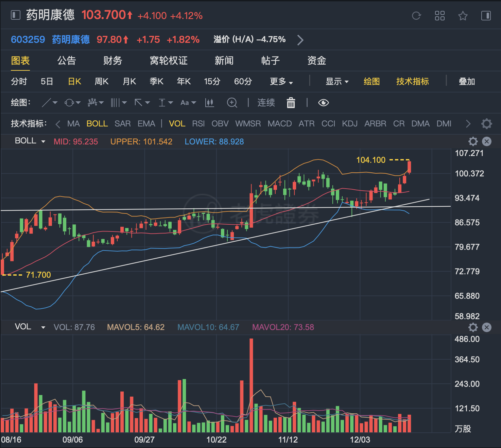Screen dimensions: 501x448
Task: Select the circle shape drawing tool
Action: pyautogui.click(x=69, y=103)
